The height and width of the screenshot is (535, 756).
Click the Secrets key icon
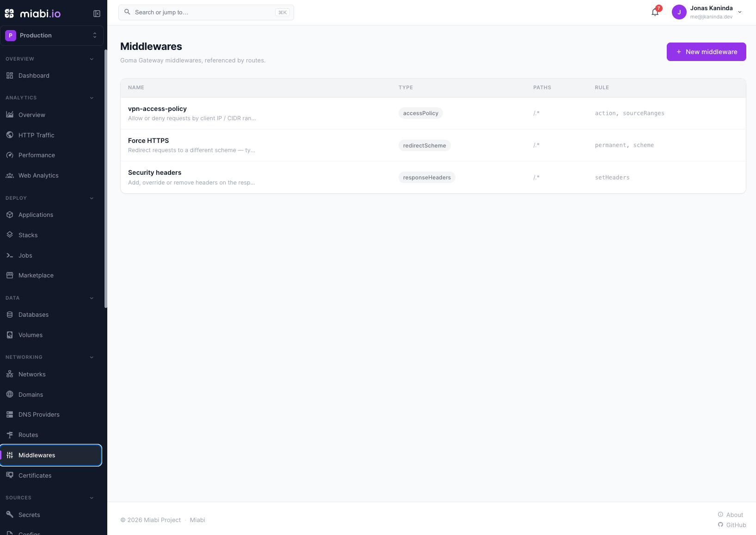10,515
